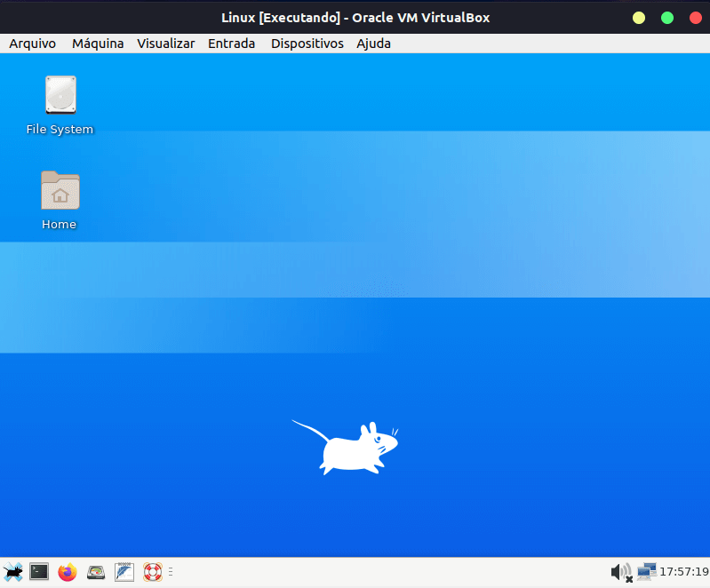Open the Dispositivos menu
The width and height of the screenshot is (710, 588).
coord(307,44)
